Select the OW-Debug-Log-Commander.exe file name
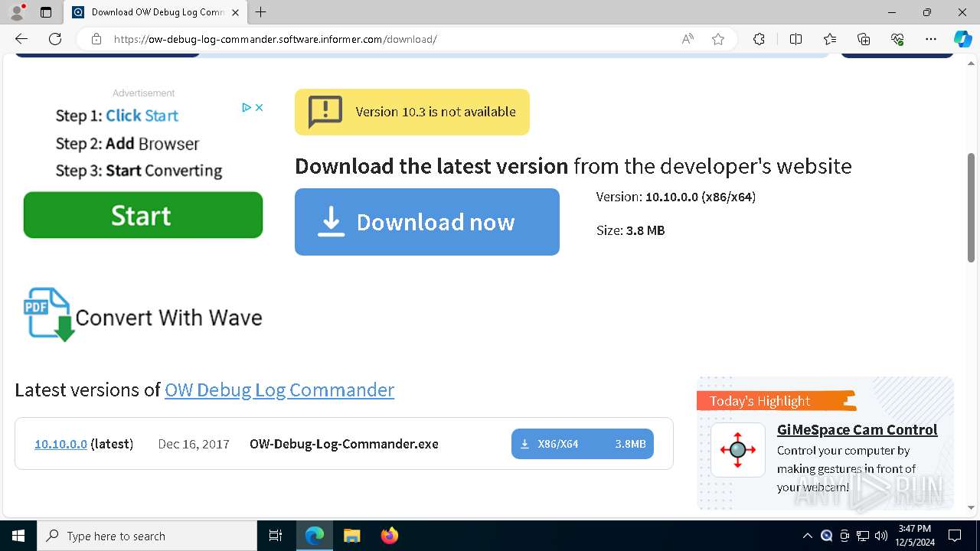The width and height of the screenshot is (980, 551). [x=344, y=444]
